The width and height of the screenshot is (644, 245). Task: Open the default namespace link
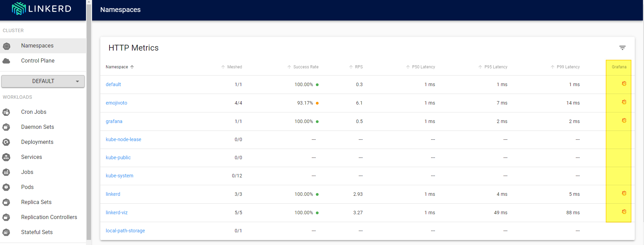coord(113,84)
